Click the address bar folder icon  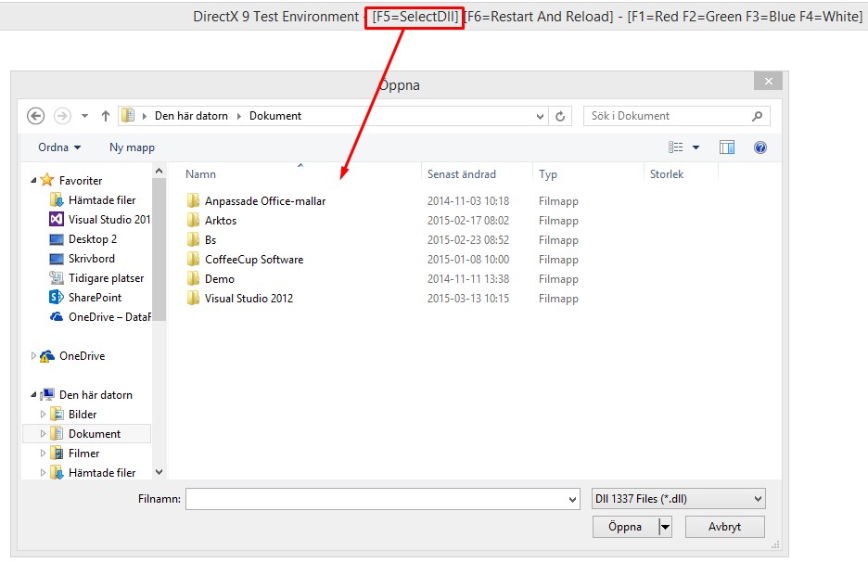(x=128, y=115)
